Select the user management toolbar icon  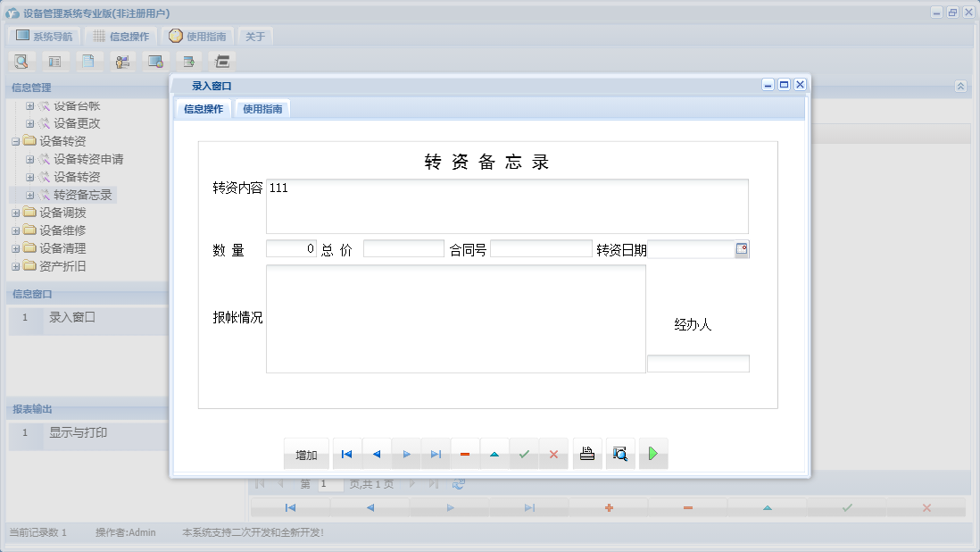122,61
